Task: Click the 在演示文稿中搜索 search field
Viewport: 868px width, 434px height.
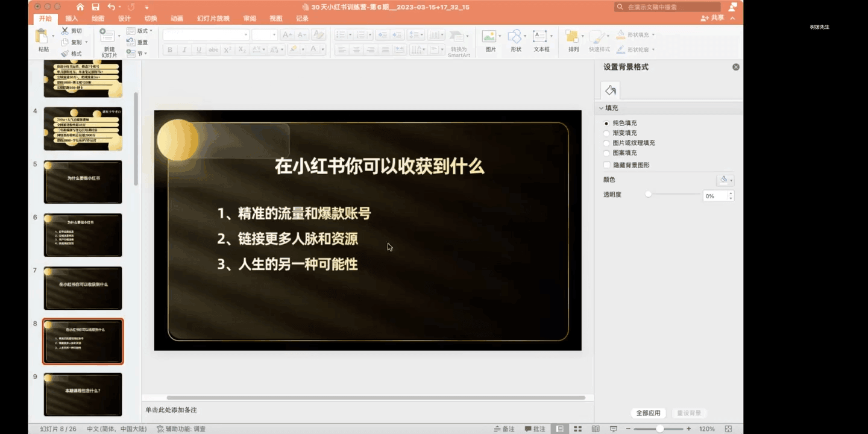Action: click(667, 7)
